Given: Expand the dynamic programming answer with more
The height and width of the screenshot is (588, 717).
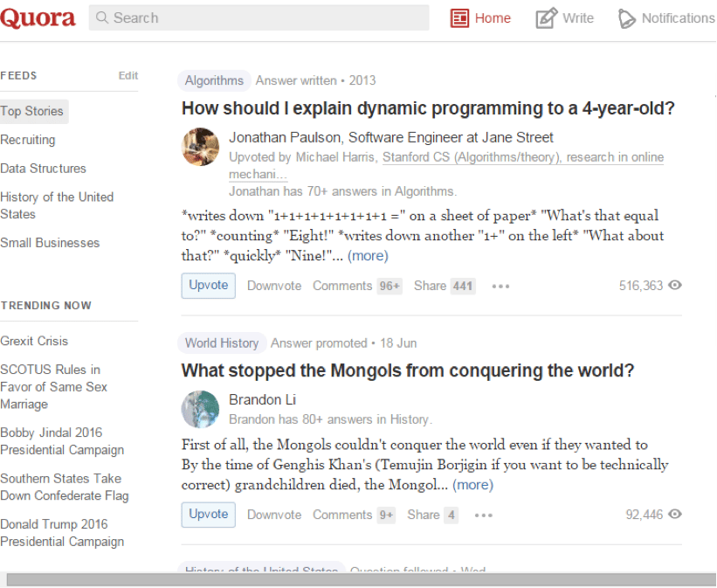Looking at the screenshot, I should point(368,255).
